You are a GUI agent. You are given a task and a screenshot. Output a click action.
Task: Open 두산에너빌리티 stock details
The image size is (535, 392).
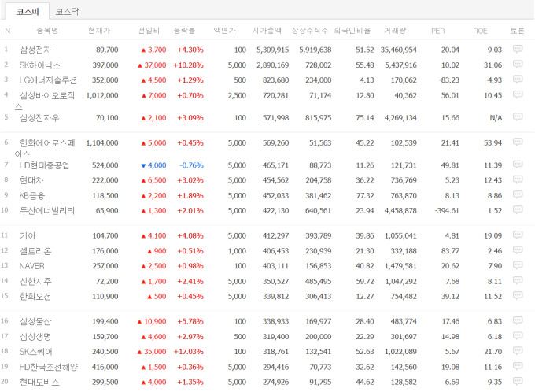[47, 210]
